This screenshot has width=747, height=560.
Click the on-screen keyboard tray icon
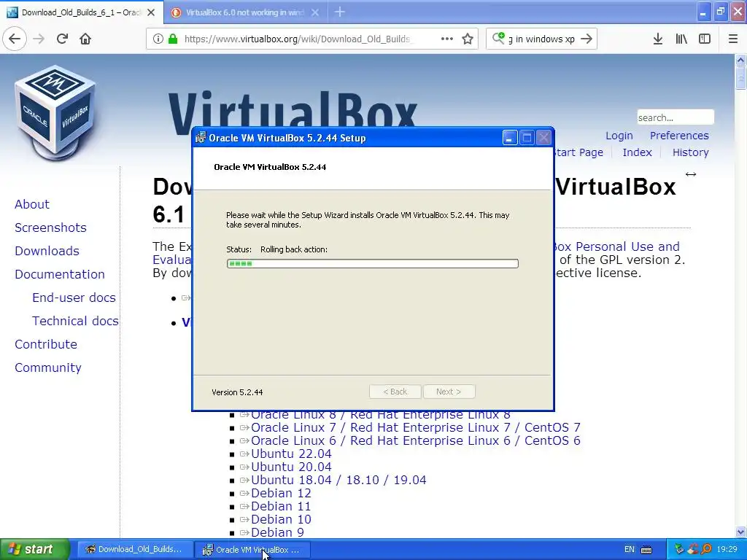pyautogui.click(x=646, y=550)
